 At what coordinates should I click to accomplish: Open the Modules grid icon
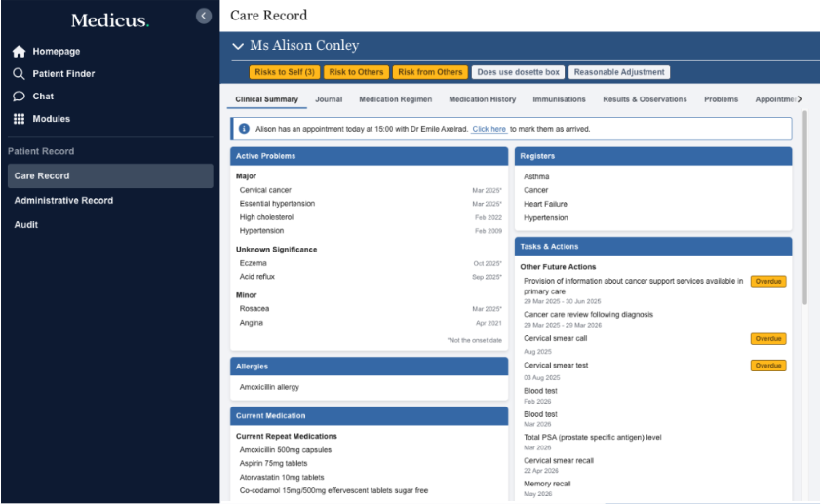point(19,119)
